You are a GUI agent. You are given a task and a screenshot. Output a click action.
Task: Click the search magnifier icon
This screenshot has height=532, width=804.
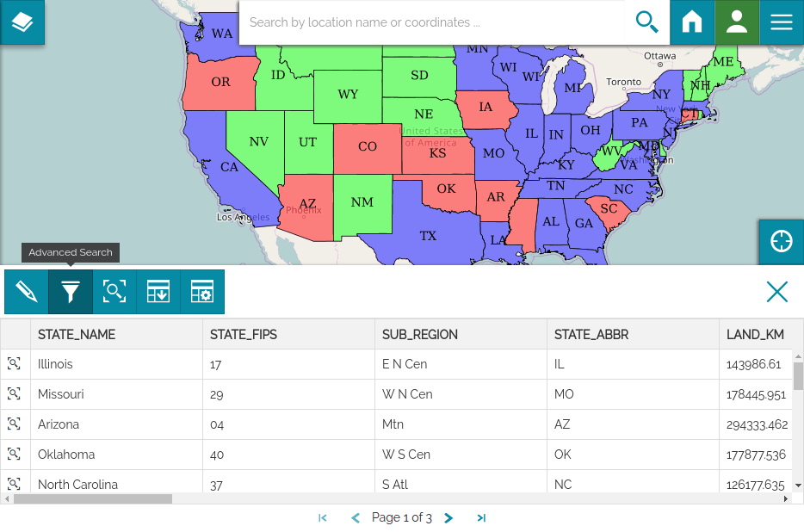click(x=646, y=22)
